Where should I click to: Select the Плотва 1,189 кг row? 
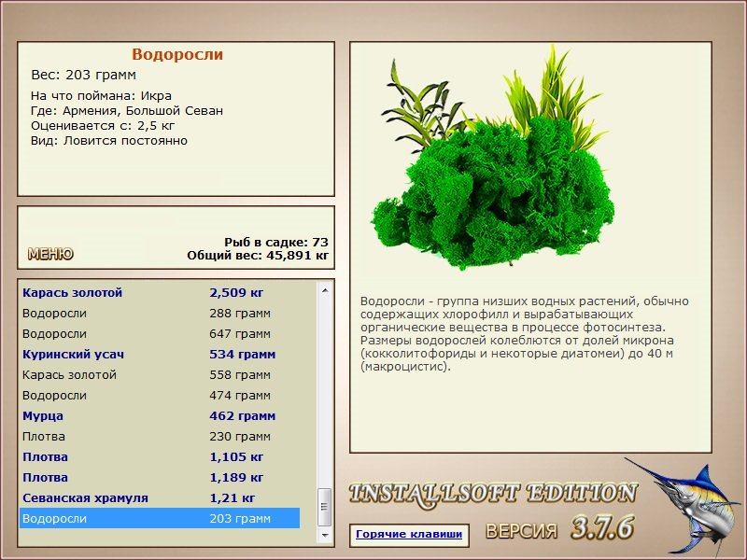coord(160,477)
